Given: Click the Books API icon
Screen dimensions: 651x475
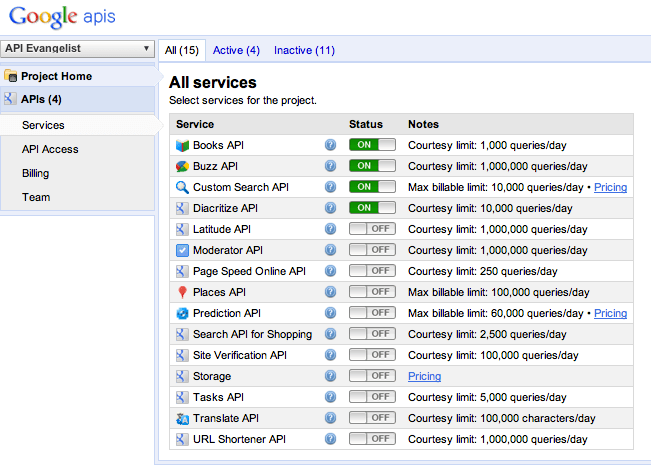Looking at the screenshot, I should (182, 145).
